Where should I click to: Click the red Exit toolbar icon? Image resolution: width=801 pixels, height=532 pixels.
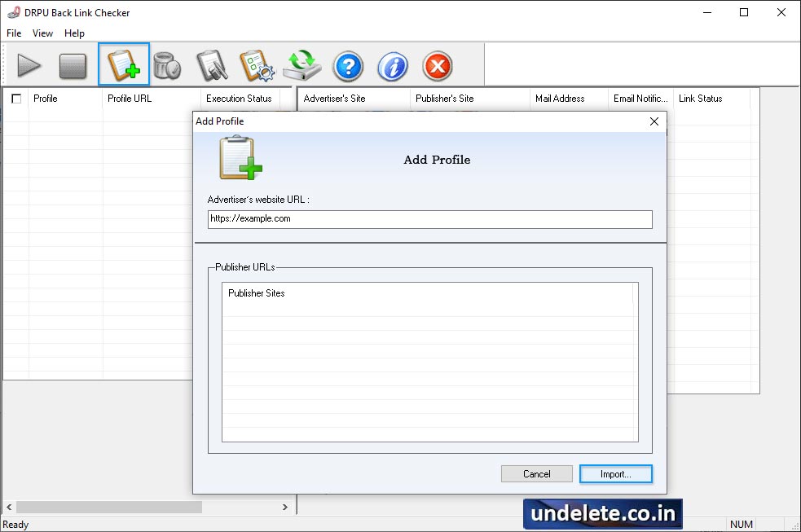tap(438, 66)
